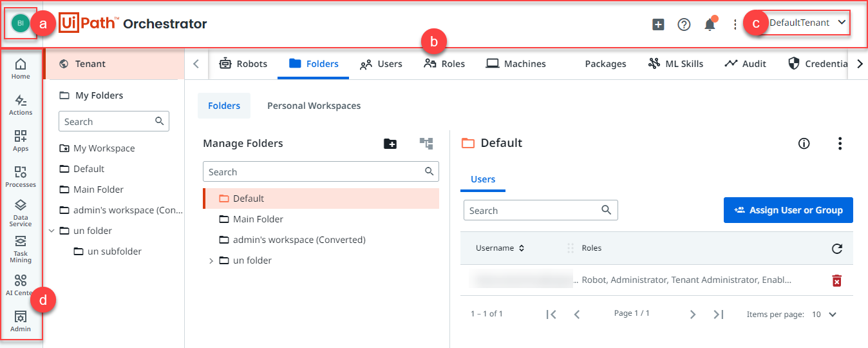This screenshot has width=868, height=348.
Task: Select un subfolder in the sidebar tree
Action: [x=108, y=251]
